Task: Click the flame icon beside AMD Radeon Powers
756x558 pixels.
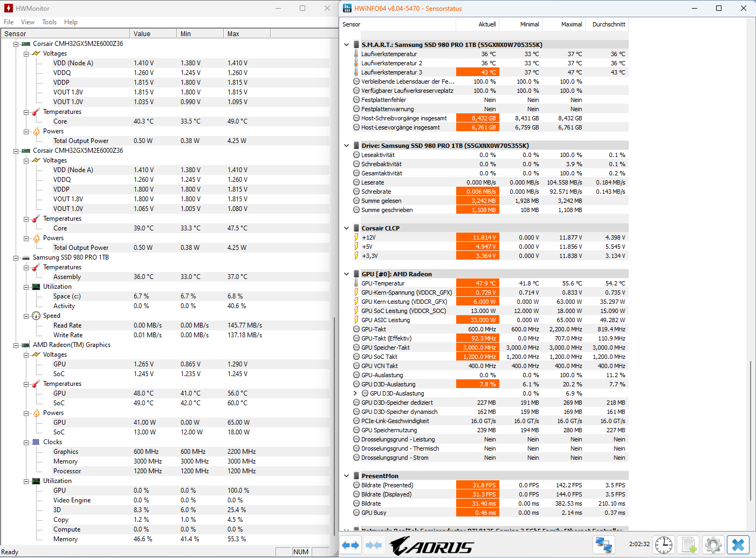Action: tap(36, 413)
